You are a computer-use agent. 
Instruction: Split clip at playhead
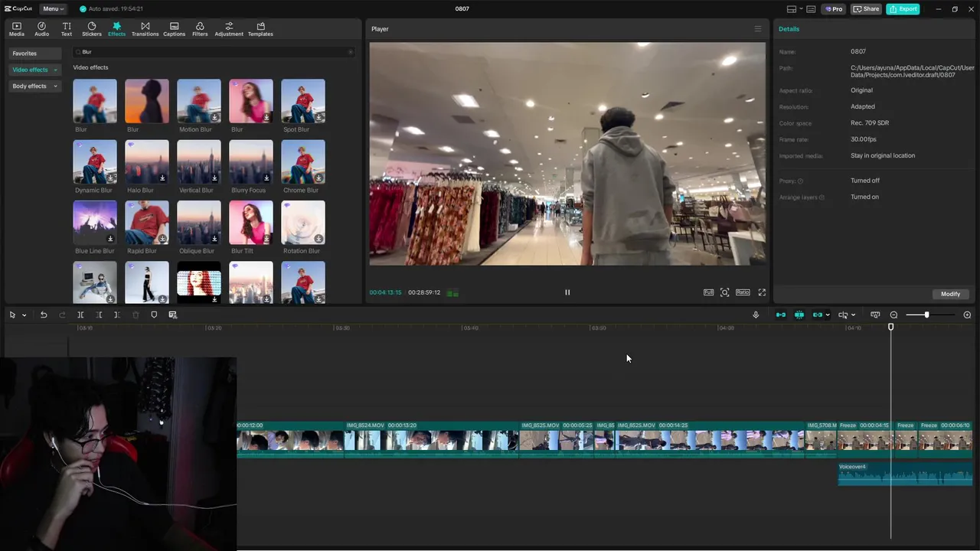(x=80, y=315)
